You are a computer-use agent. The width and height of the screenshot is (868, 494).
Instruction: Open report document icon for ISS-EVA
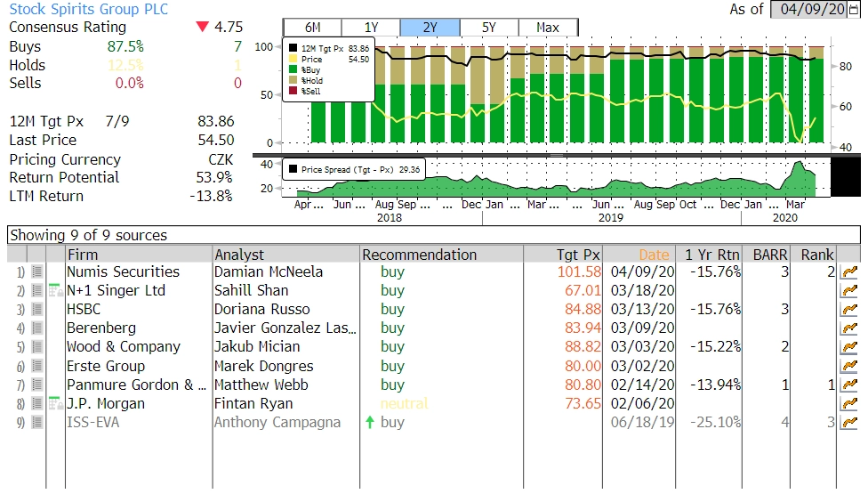pos(37,423)
